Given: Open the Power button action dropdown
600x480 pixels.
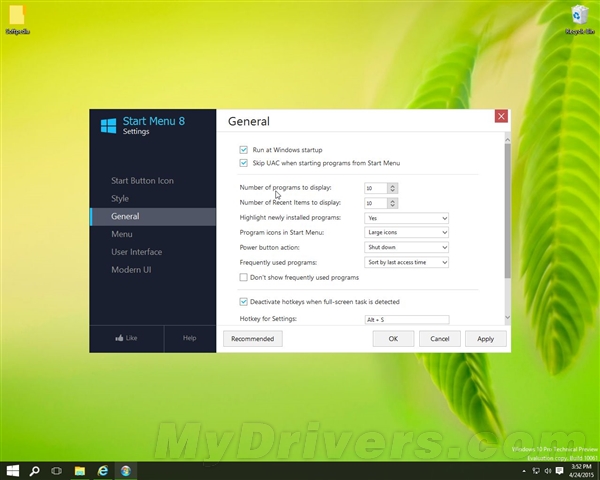Looking at the screenshot, I should click(x=406, y=247).
